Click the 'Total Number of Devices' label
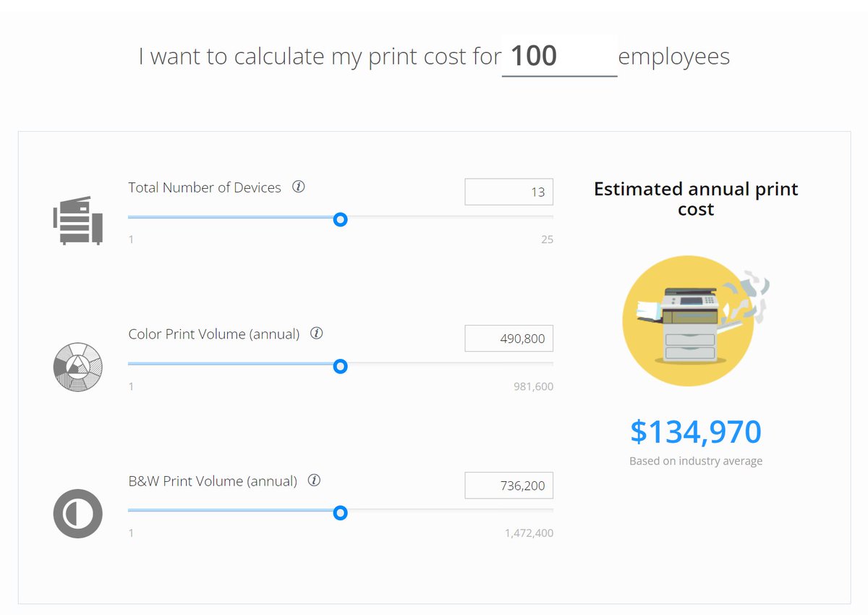The width and height of the screenshot is (868, 615). coord(205,187)
